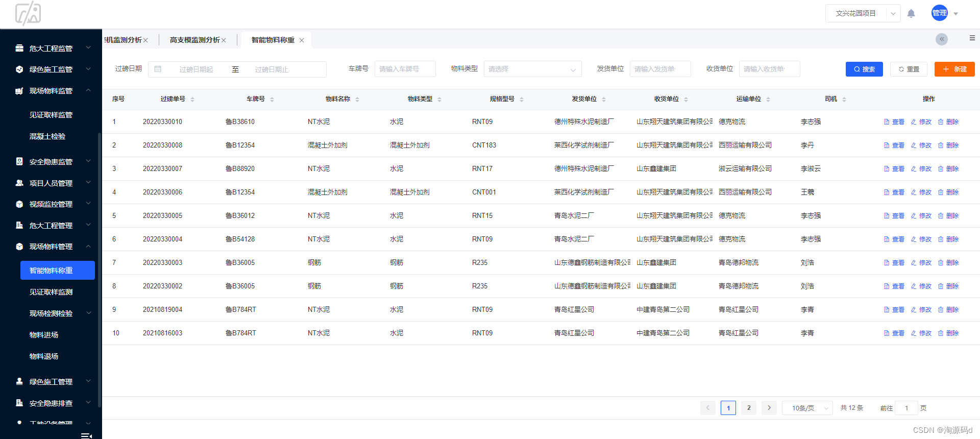Viewport: 980px width, 439px height.
Task: Sort by 物料名称 column
Action: (357, 100)
